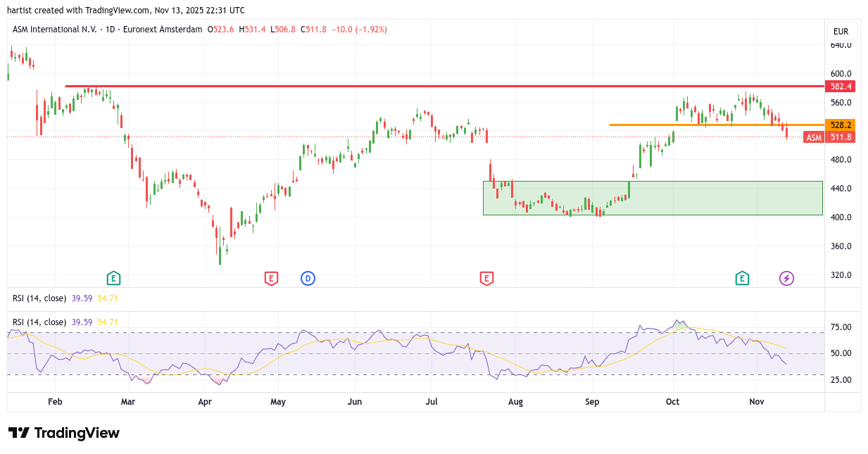This screenshot has width=868, height=454.
Task: Open the EUR currency selector
Action: pos(841,31)
